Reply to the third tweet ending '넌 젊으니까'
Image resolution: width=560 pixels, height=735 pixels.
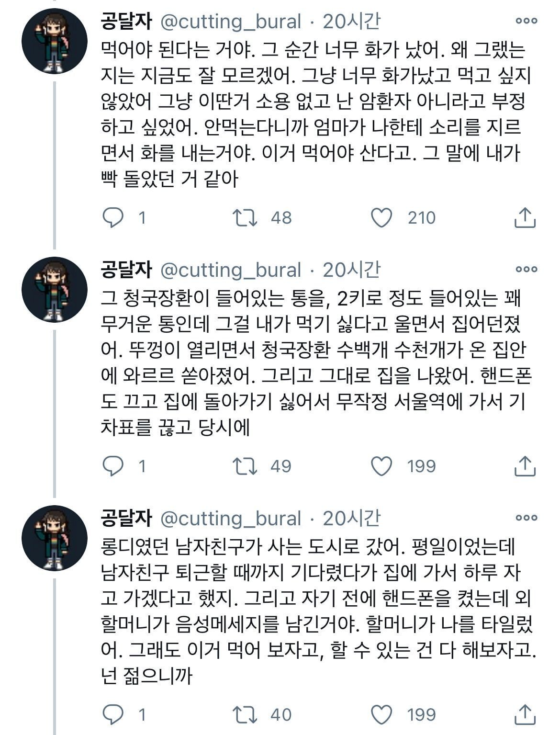(113, 714)
